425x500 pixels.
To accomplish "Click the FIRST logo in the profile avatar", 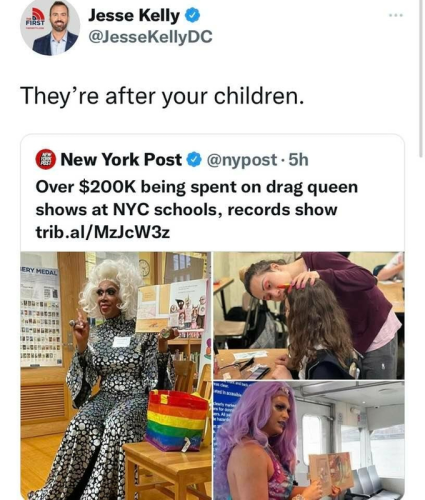I will (35, 18).
